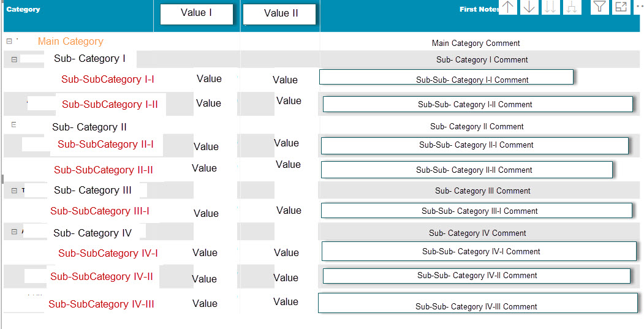Click Value II cell of Sub-SubCategory IV-III
The width and height of the screenshot is (644, 329).
click(286, 302)
